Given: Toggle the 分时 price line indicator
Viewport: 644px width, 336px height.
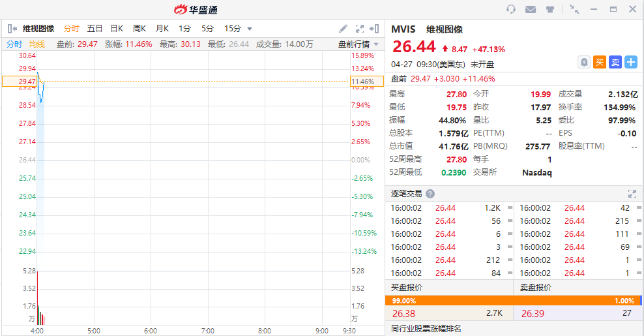Looking at the screenshot, I should point(14,44).
